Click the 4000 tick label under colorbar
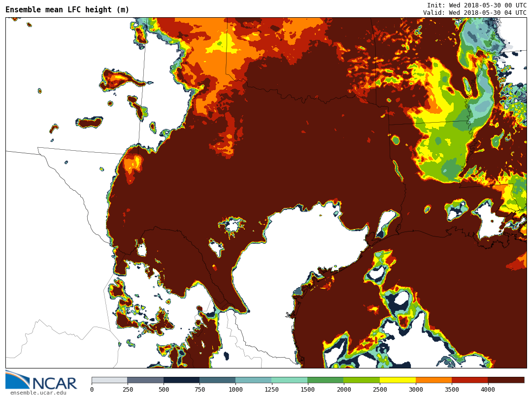 click(488, 390)
